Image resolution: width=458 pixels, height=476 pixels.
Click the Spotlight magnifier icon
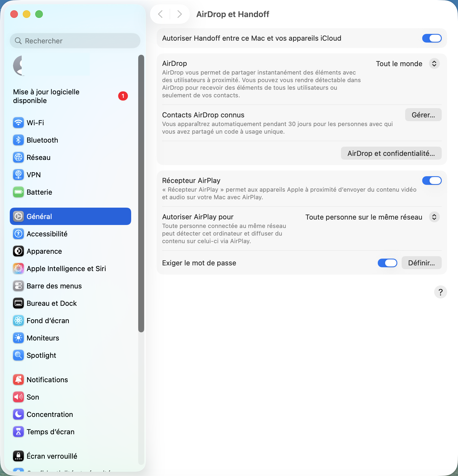[x=18, y=355]
